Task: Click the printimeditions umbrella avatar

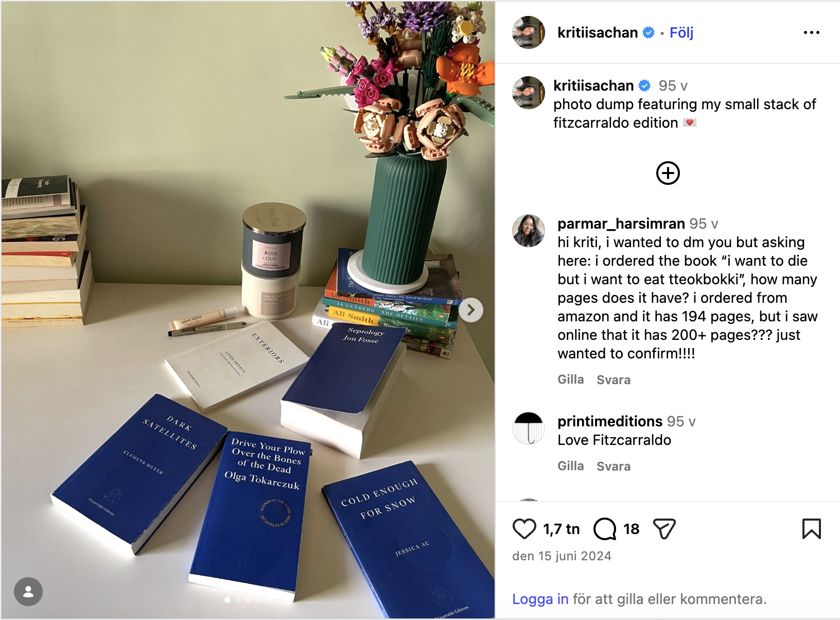Action: click(x=529, y=428)
